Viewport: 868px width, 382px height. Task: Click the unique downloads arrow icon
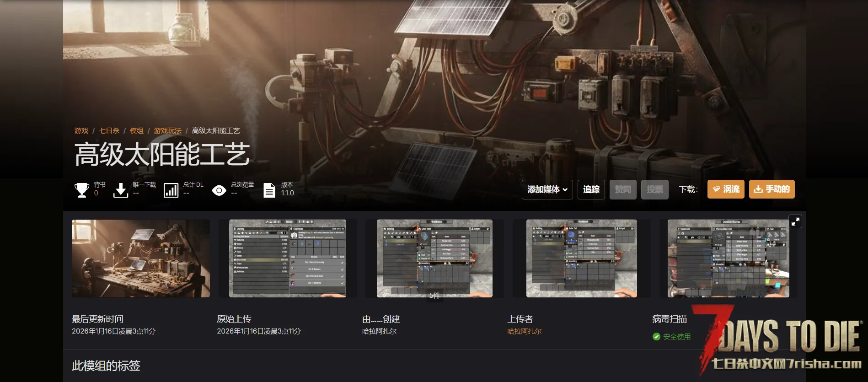pos(121,189)
